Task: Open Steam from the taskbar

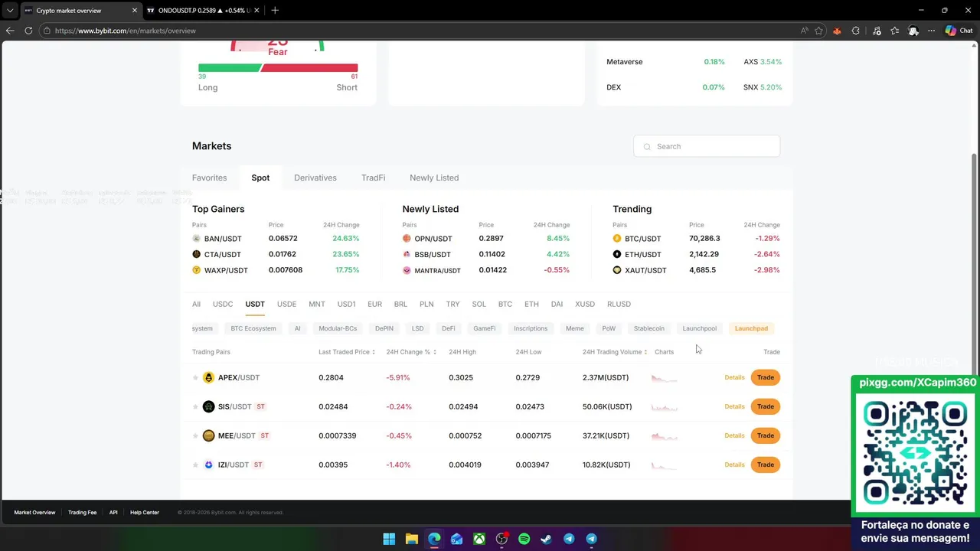Action: click(x=546, y=539)
